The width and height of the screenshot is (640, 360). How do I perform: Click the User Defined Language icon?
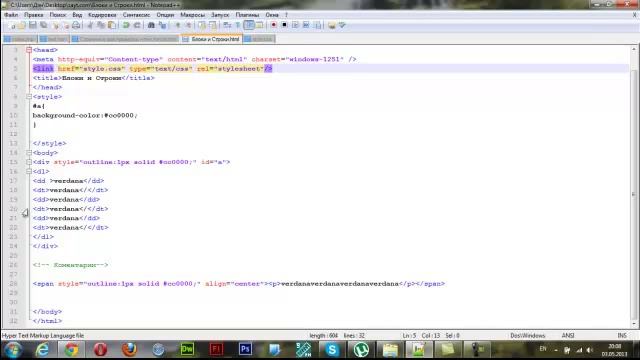pos(259,25)
